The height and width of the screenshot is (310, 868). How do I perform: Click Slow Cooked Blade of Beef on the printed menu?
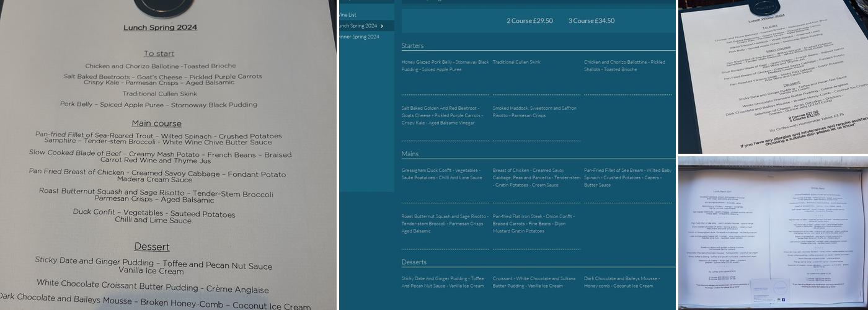(x=160, y=156)
